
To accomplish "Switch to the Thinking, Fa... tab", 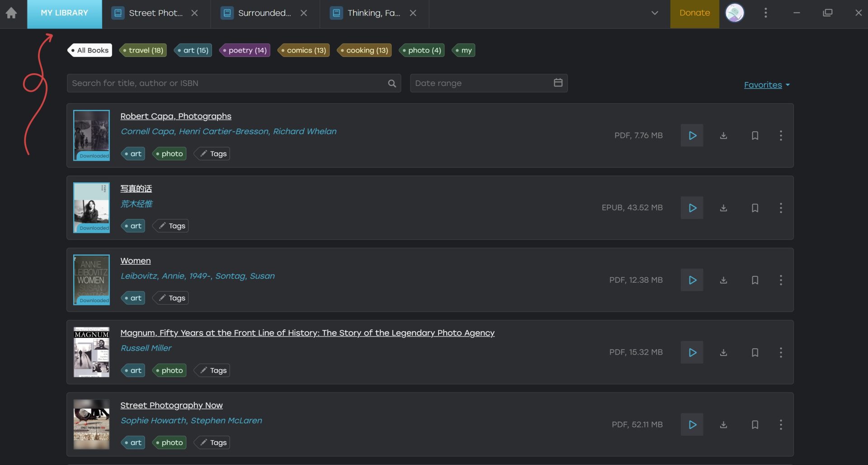I will pyautogui.click(x=373, y=13).
